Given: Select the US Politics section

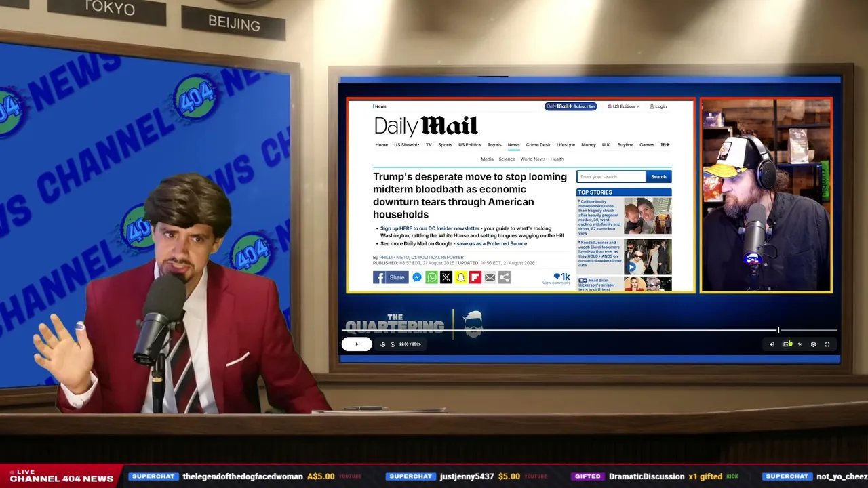Looking at the screenshot, I should tap(469, 145).
